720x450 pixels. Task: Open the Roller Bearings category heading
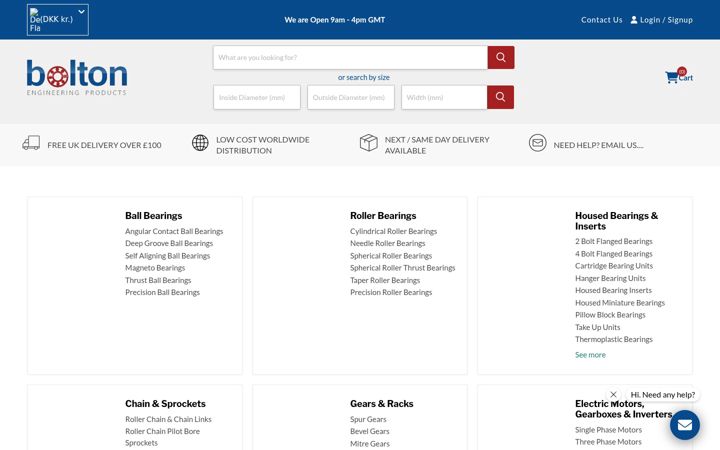click(x=383, y=215)
